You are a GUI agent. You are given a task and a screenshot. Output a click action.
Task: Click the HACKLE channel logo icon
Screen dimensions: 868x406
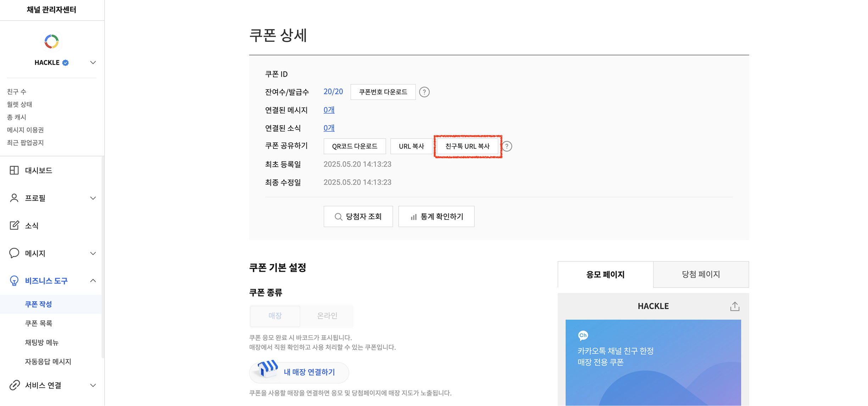point(51,42)
